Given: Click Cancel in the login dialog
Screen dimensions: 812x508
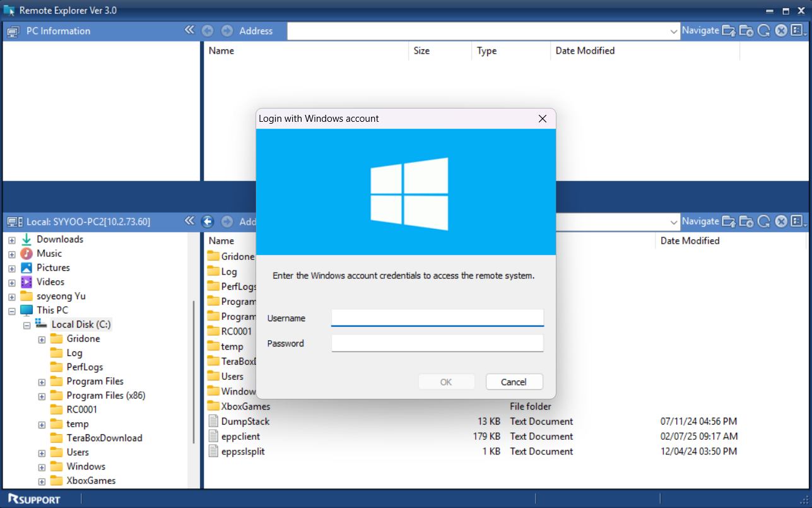Looking at the screenshot, I should click(x=514, y=382).
